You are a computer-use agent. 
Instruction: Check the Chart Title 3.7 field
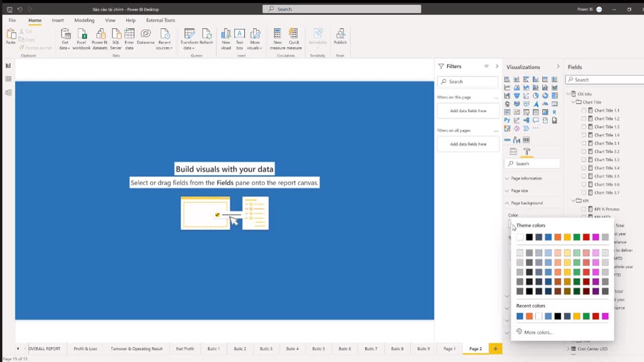click(584, 193)
